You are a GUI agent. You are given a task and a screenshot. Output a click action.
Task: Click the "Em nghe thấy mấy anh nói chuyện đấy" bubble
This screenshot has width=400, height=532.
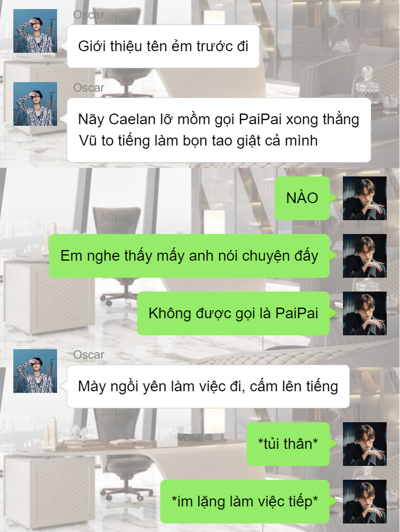(189, 256)
